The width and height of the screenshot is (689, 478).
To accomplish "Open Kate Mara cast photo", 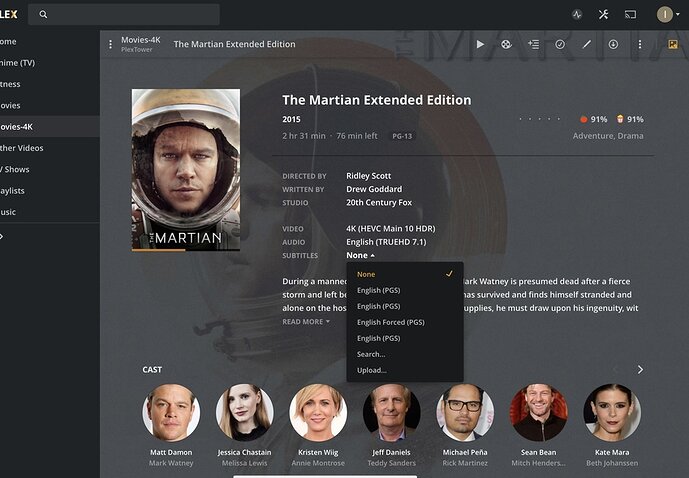I will tap(612, 413).
